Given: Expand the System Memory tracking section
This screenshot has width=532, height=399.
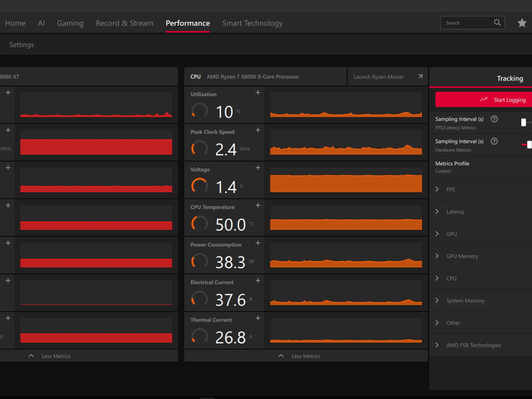Looking at the screenshot, I should pos(481,301).
